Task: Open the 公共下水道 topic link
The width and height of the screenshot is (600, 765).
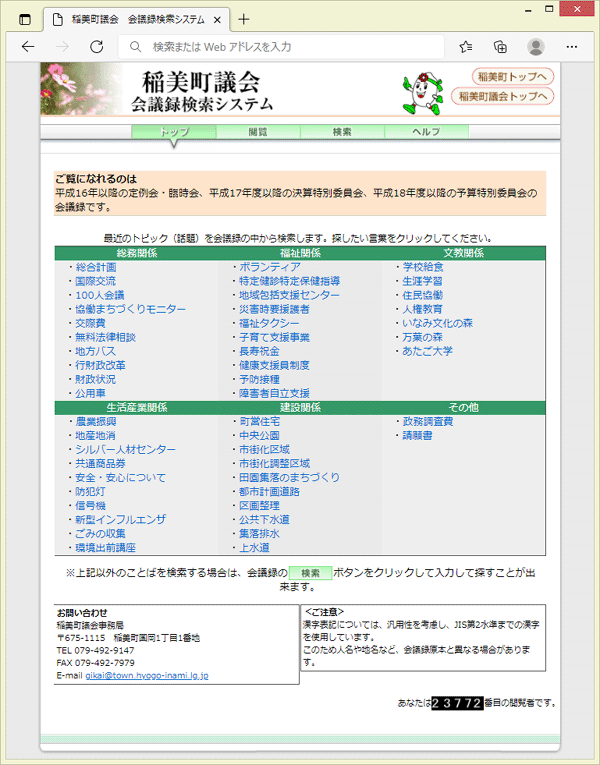Action: pyautogui.click(x=264, y=520)
